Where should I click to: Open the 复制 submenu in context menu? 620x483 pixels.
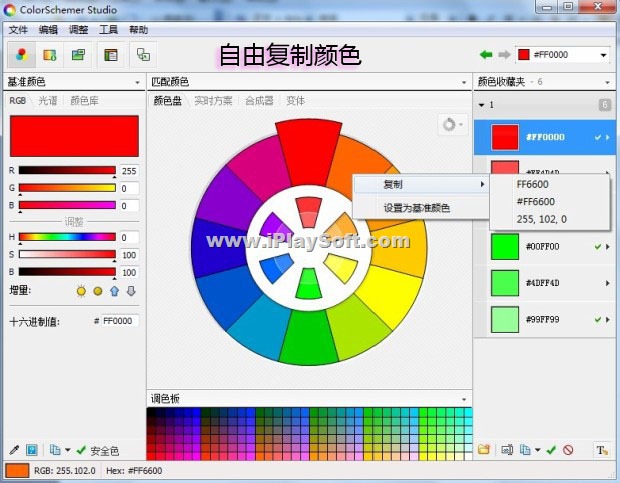coord(421,184)
